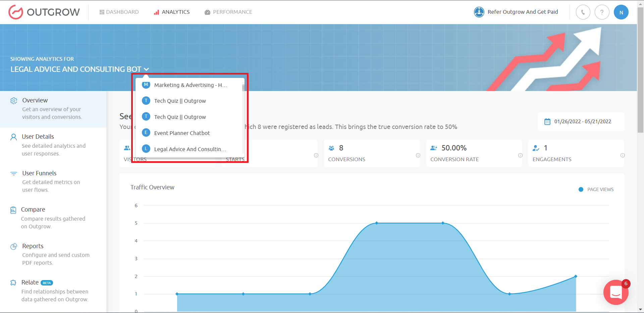
Task: Click the Conversions people icon
Action: coord(331,148)
